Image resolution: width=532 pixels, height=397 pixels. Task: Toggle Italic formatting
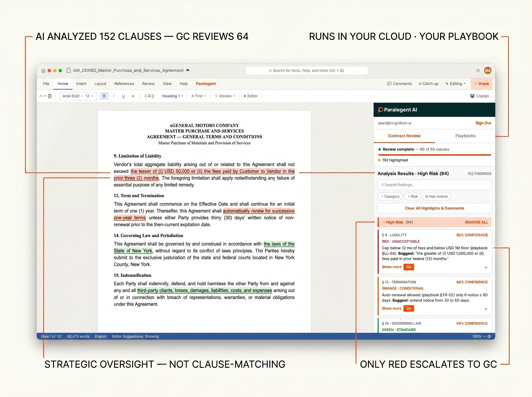pos(114,96)
